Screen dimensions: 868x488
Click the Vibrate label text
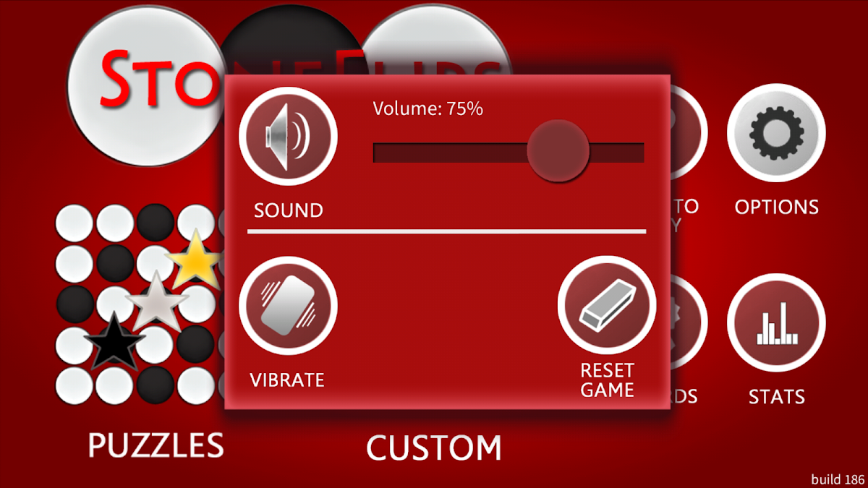(x=287, y=380)
